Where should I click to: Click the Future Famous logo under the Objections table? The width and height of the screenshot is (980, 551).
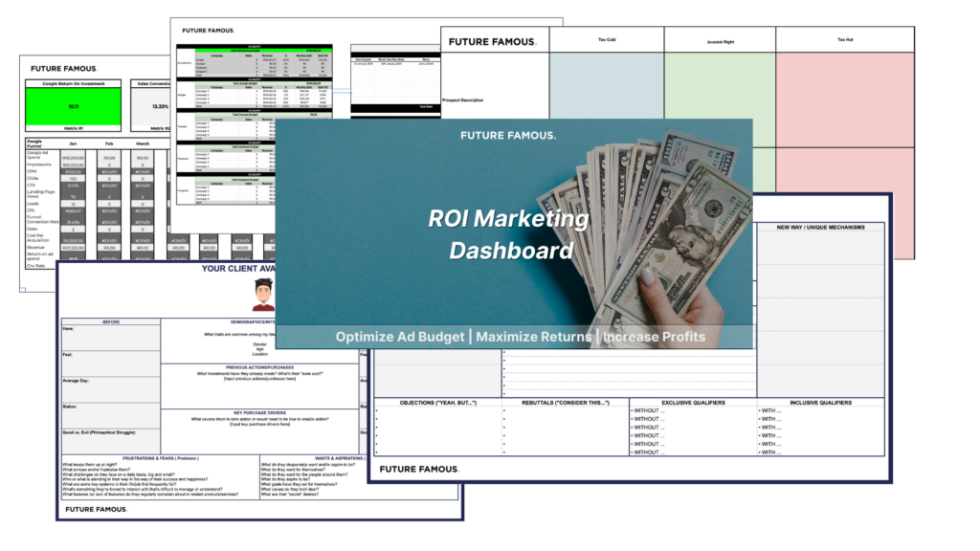[419, 469]
